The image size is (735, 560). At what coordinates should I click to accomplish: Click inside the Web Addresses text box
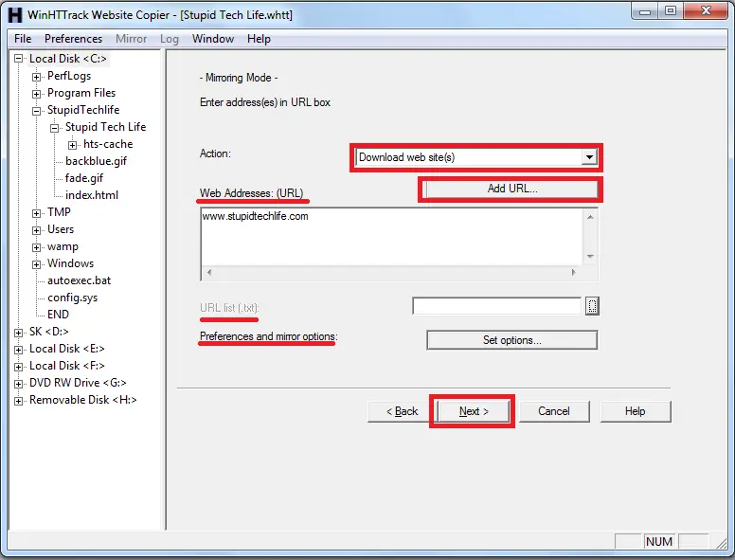(x=391, y=237)
